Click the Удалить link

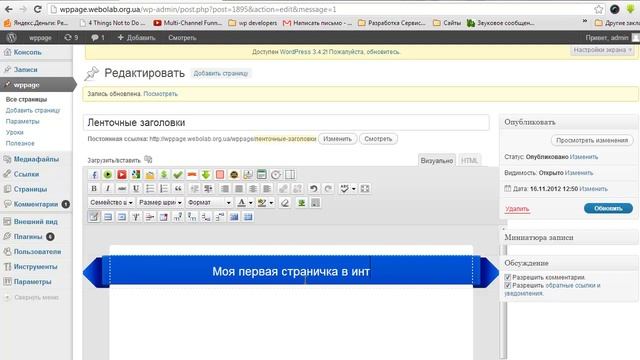517,209
